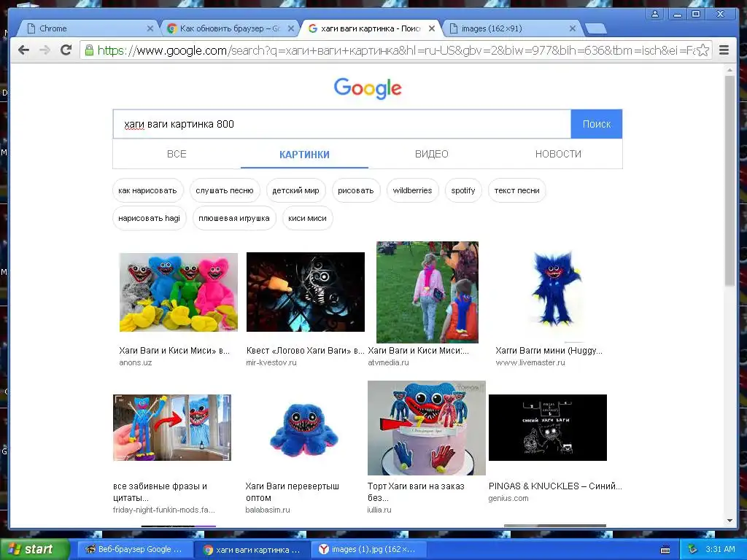Click the page vertical scrollbar thumb
This screenshot has height=560, width=747.
pyautogui.click(x=729, y=180)
